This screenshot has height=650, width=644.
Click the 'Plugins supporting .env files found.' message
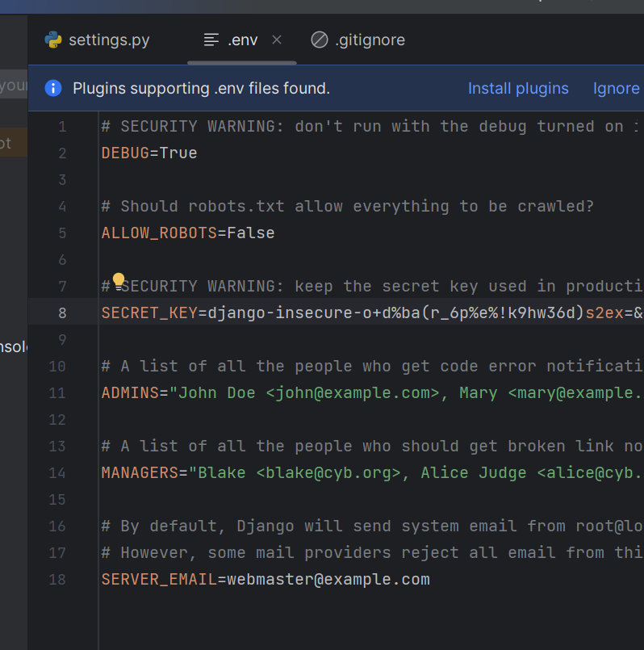tap(202, 88)
